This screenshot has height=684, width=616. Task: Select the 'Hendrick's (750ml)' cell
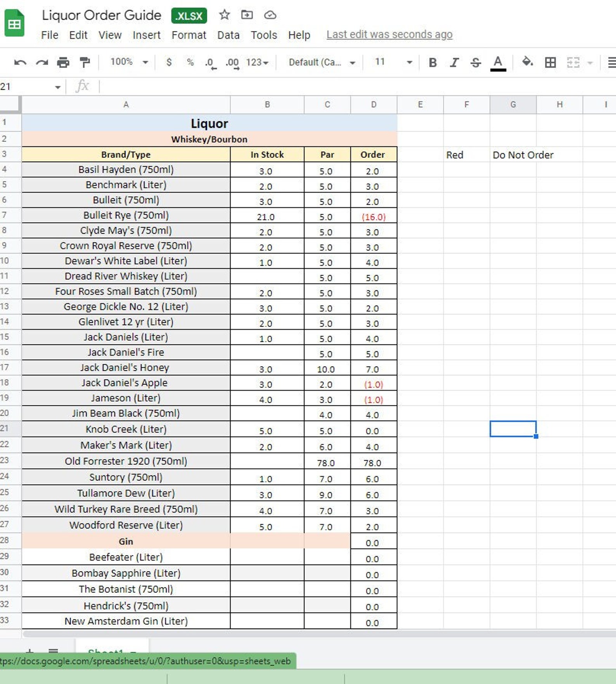tap(126, 606)
